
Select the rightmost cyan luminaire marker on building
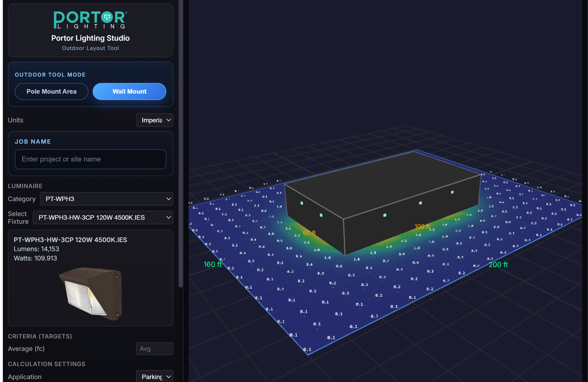[452, 192]
